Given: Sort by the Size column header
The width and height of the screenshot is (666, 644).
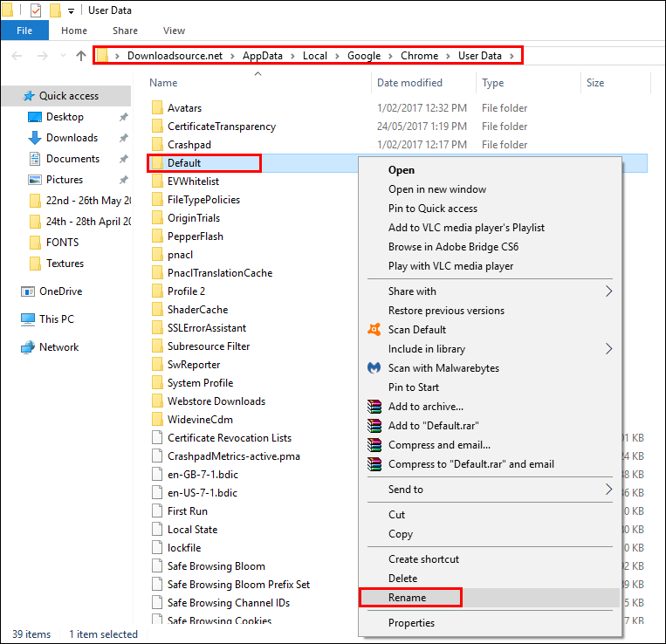Looking at the screenshot, I should (x=595, y=83).
